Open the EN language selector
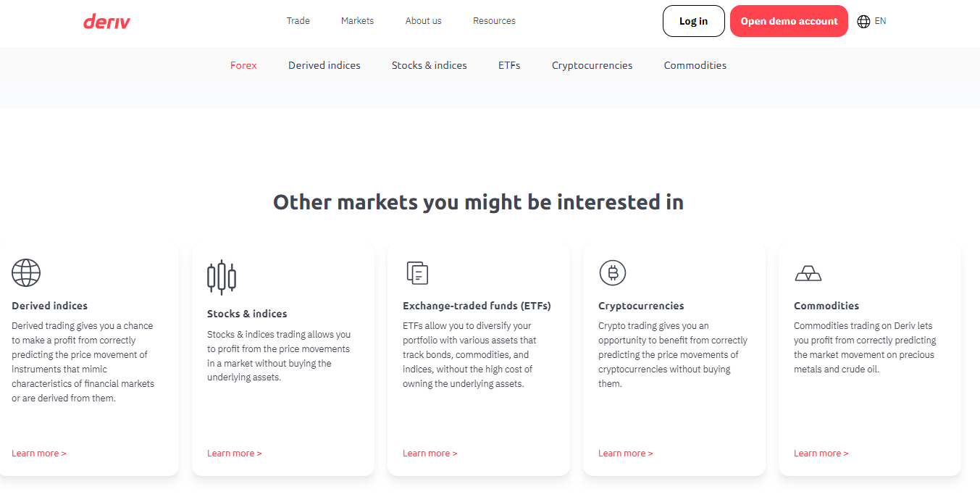980x497 pixels. click(x=880, y=21)
